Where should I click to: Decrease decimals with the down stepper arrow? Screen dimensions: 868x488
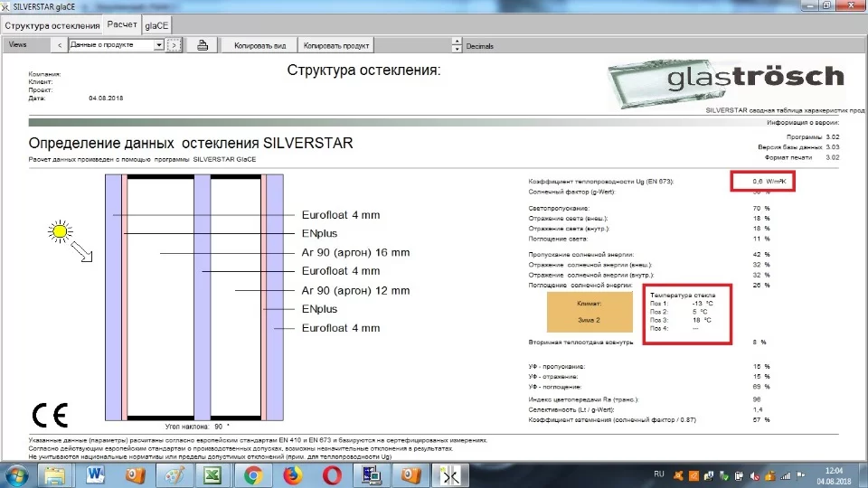tap(457, 49)
